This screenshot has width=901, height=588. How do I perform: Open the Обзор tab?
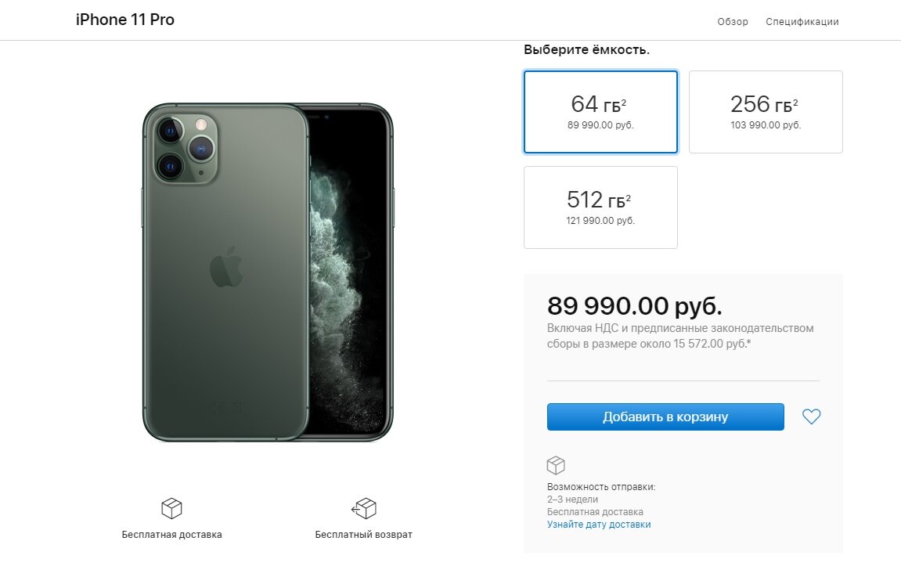[x=733, y=22]
